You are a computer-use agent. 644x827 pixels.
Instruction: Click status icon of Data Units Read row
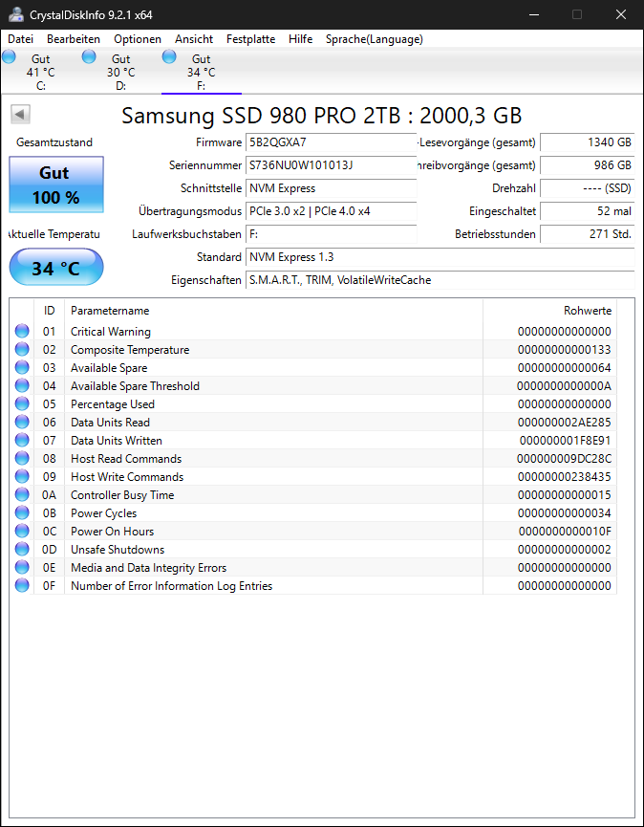22,422
